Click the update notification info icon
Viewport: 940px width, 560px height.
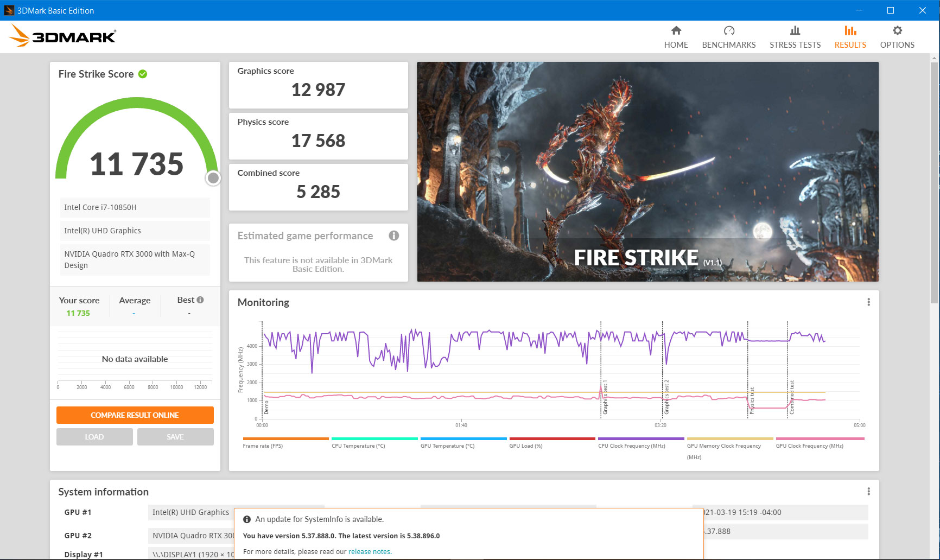click(247, 519)
